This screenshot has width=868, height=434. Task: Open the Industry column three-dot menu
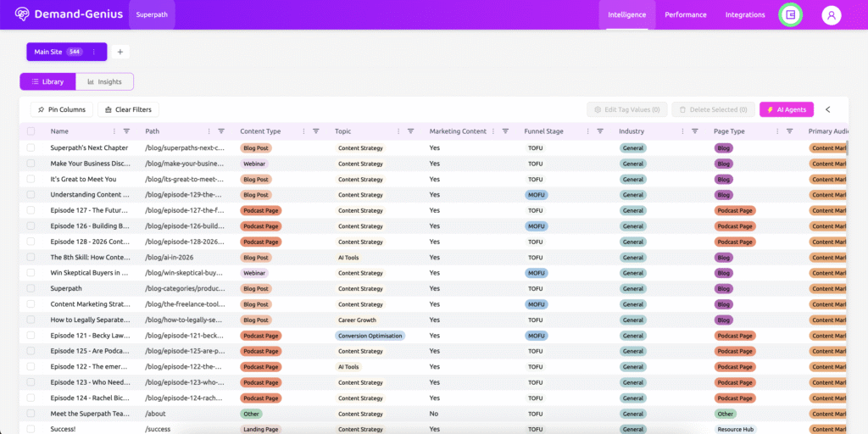[x=683, y=131]
